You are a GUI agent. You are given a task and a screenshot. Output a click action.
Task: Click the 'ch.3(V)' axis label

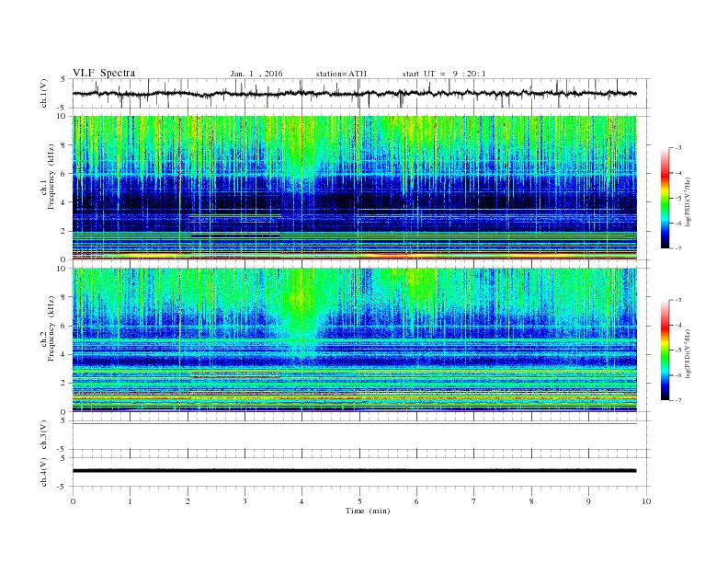click(44, 435)
